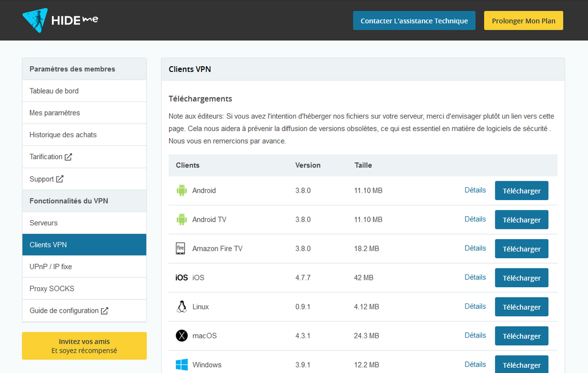Click the Téléchargements heading
This screenshot has height=373, width=588.
[200, 99]
